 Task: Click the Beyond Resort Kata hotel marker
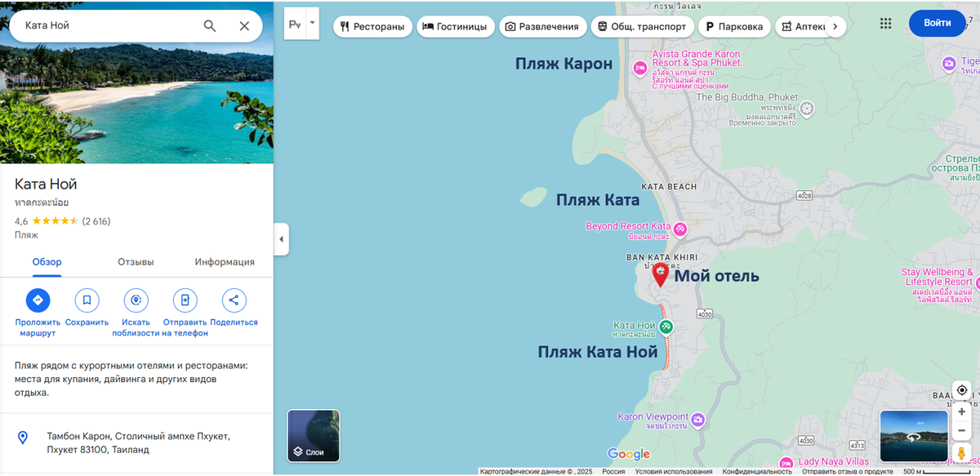[679, 228]
